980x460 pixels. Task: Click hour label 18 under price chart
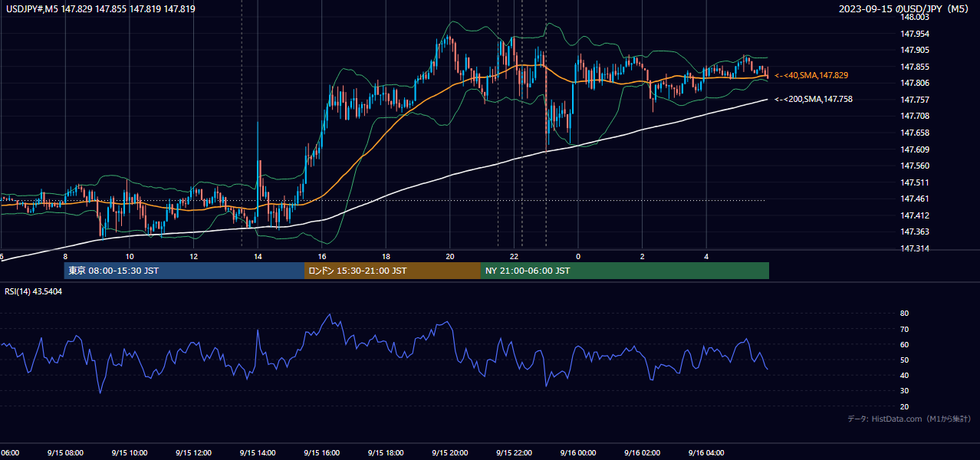[x=386, y=256]
